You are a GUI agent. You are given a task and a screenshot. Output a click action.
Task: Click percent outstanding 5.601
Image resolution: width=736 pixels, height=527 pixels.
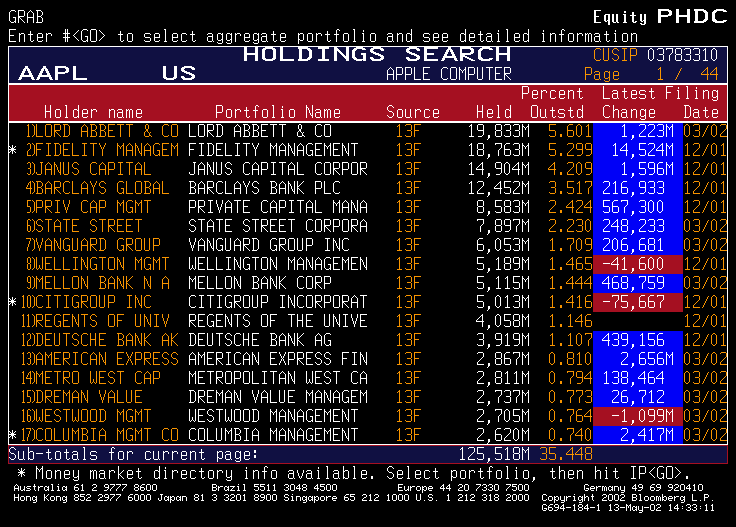(x=570, y=131)
